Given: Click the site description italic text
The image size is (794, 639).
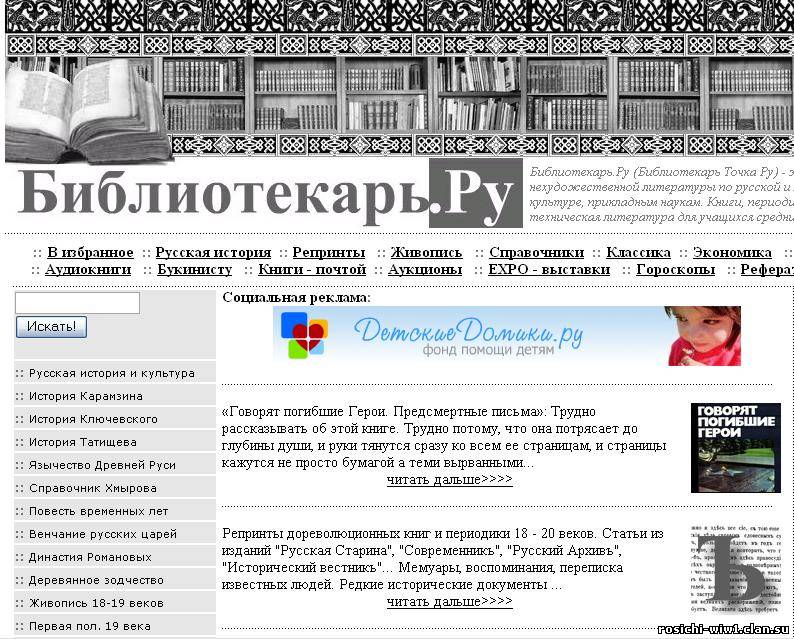Looking at the screenshot, I should (x=661, y=194).
